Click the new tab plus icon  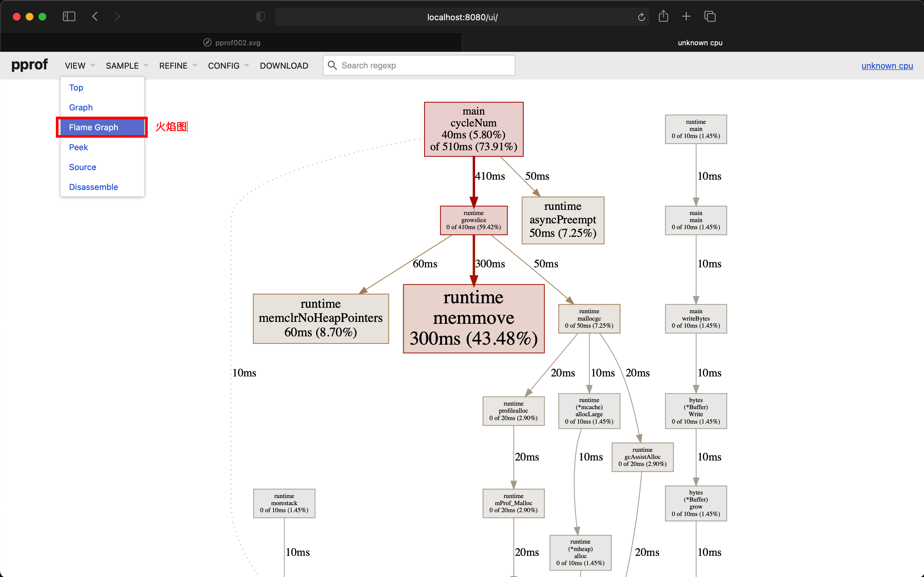point(686,16)
